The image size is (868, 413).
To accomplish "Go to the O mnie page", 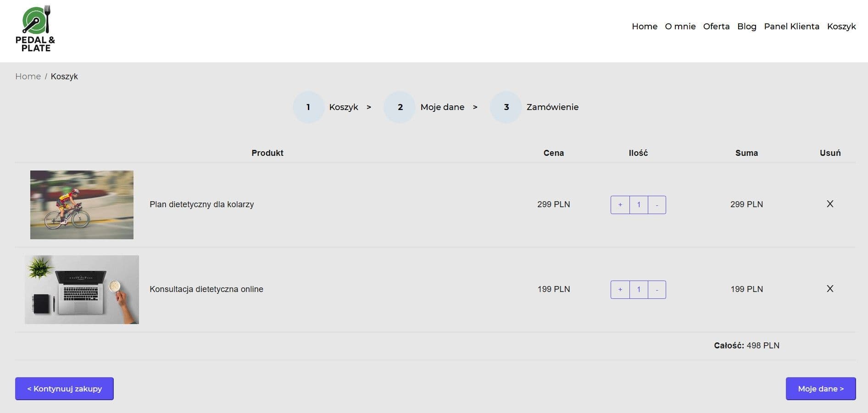I will click(x=680, y=27).
